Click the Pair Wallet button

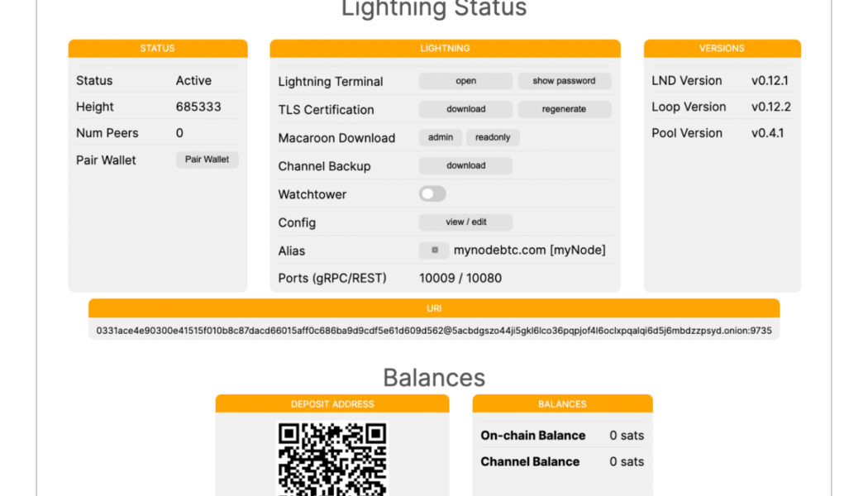coord(207,160)
